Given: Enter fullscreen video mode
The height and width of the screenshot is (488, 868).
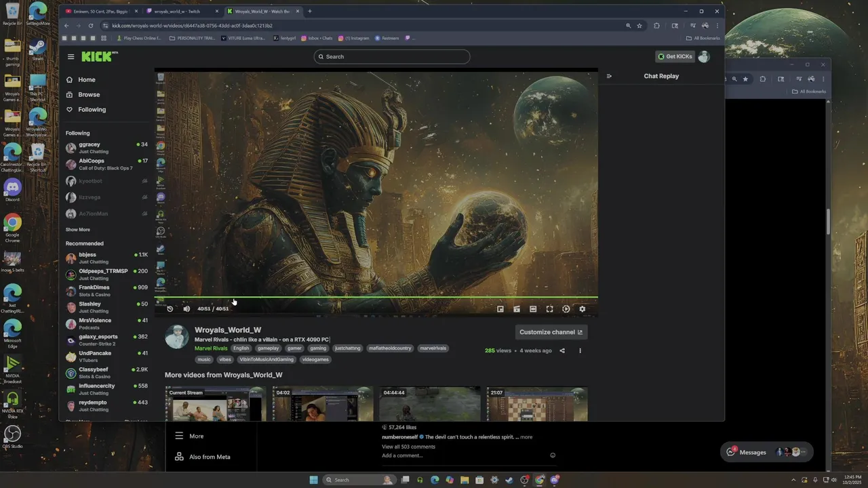Looking at the screenshot, I should (549, 309).
